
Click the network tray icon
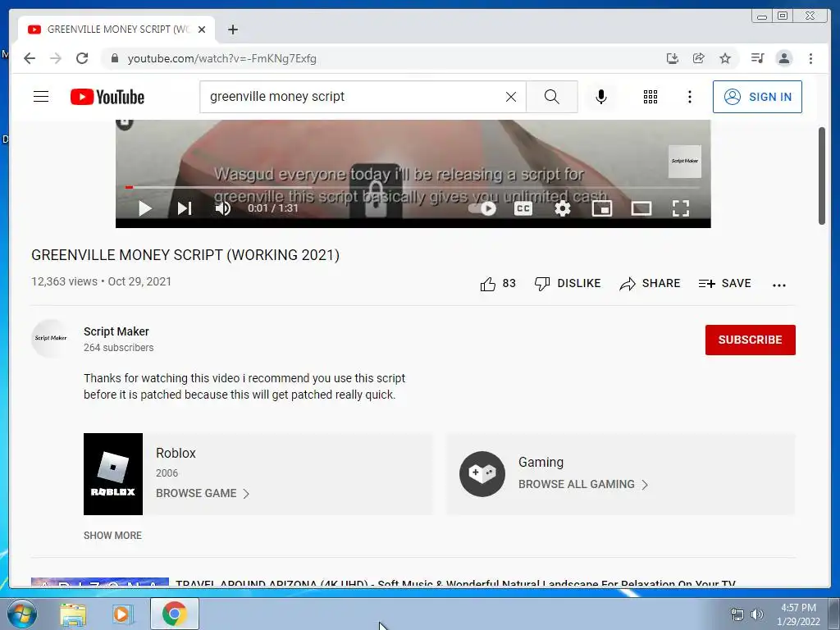pyautogui.click(x=737, y=614)
